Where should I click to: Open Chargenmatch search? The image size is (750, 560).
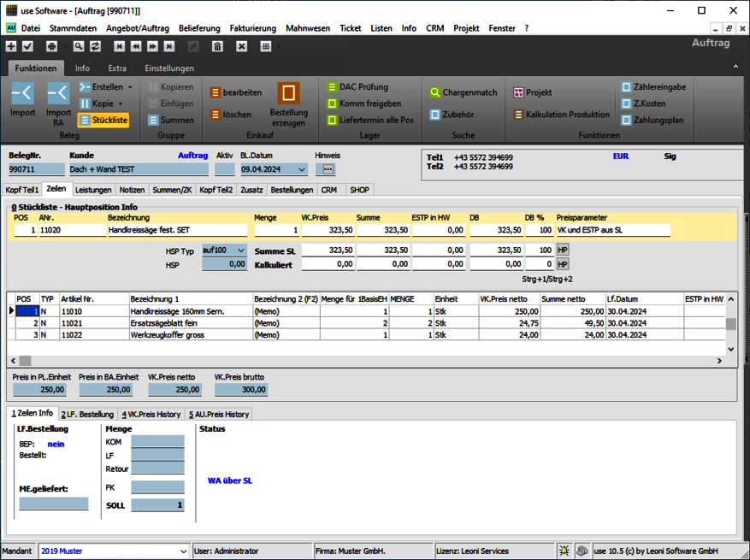click(x=463, y=92)
